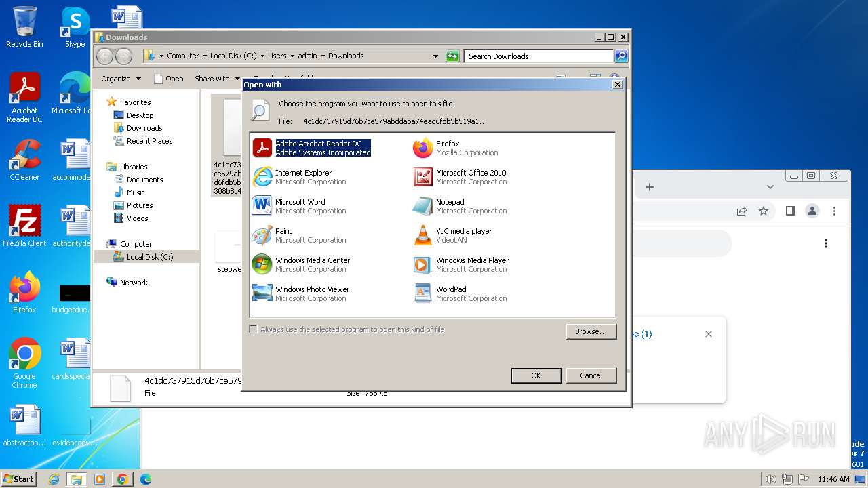
Task: Select the Recycle Bin desktop icon
Action: point(24,27)
